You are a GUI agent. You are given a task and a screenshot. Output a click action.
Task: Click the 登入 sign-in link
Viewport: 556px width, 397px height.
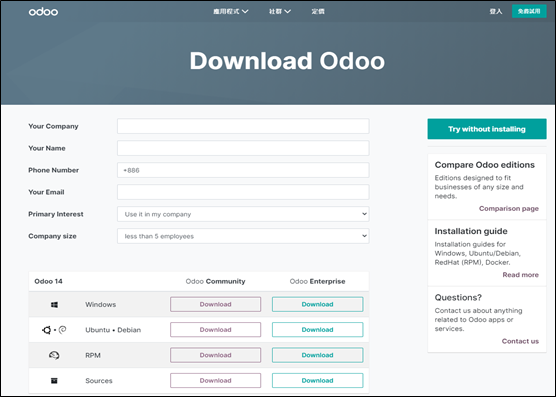click(496, 11)
